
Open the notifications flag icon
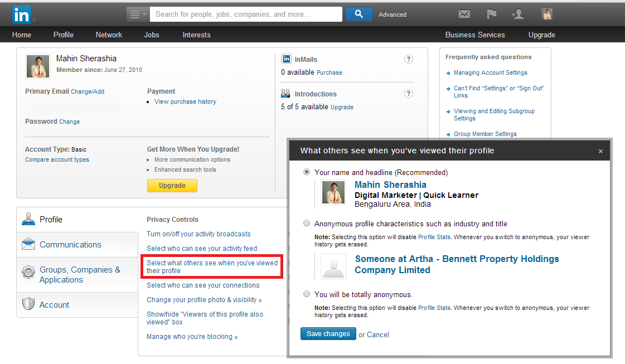click(x=492, y=14)
